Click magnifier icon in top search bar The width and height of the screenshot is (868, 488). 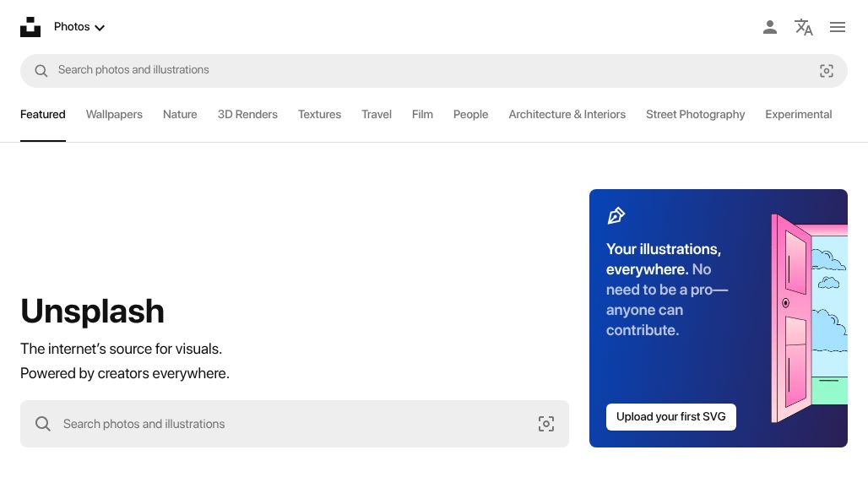41,71
